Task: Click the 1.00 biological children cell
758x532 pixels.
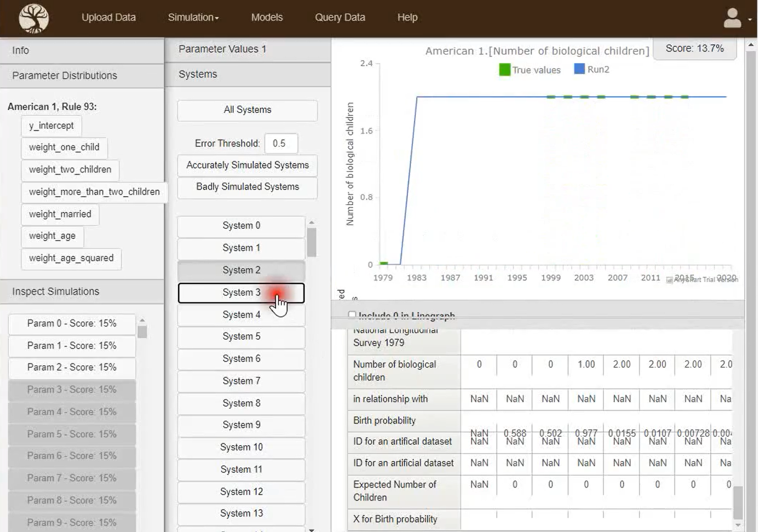Action: pos(586,364)
